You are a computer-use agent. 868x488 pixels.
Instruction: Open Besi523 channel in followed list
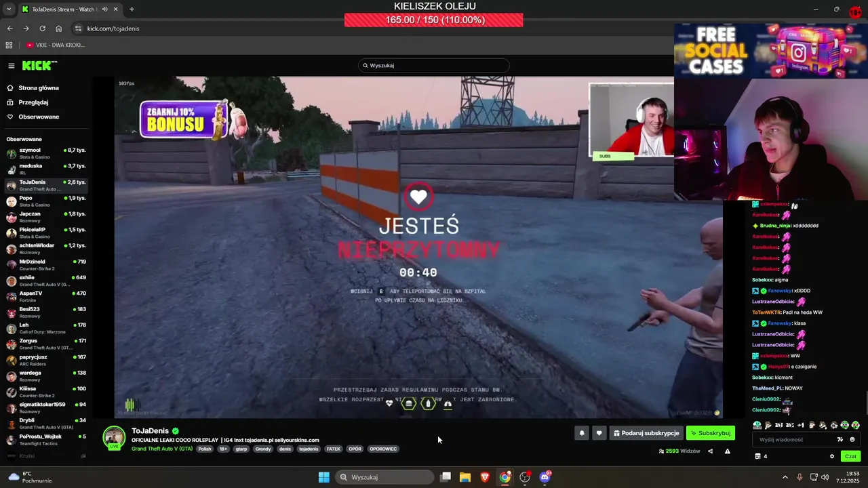click(x=46, y=312)
